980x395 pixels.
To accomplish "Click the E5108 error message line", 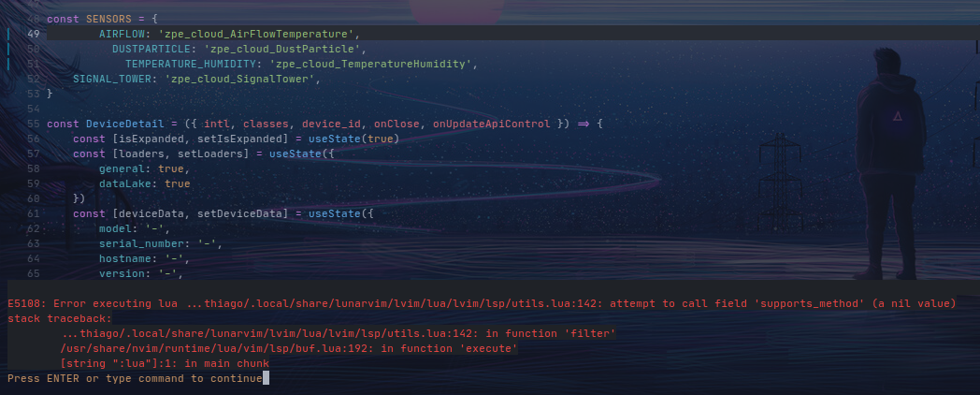I will pyautogui.click(x=482, y=303).
